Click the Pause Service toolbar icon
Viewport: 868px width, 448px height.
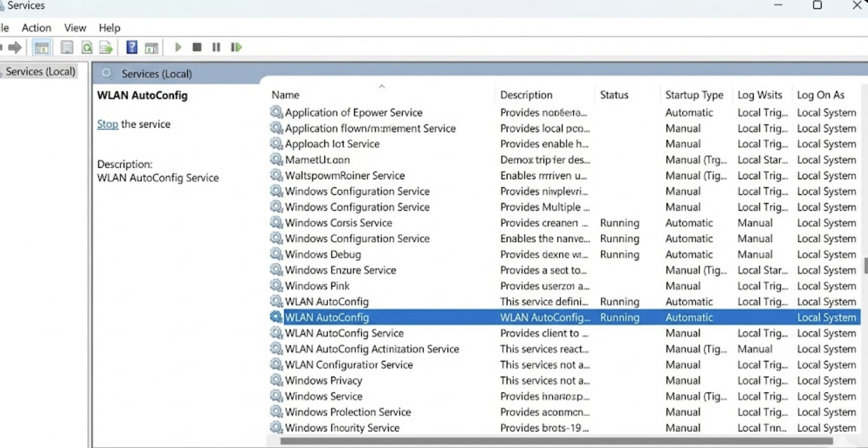click(x=216, y=47)
